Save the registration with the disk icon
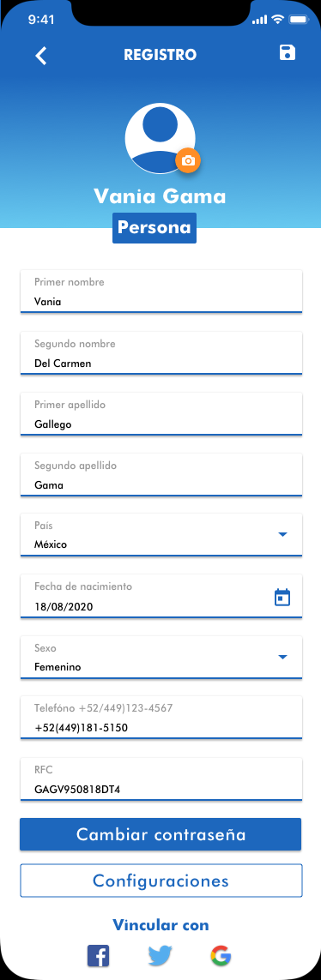Viewport: 321px width, 980px height. coord(288,52)
